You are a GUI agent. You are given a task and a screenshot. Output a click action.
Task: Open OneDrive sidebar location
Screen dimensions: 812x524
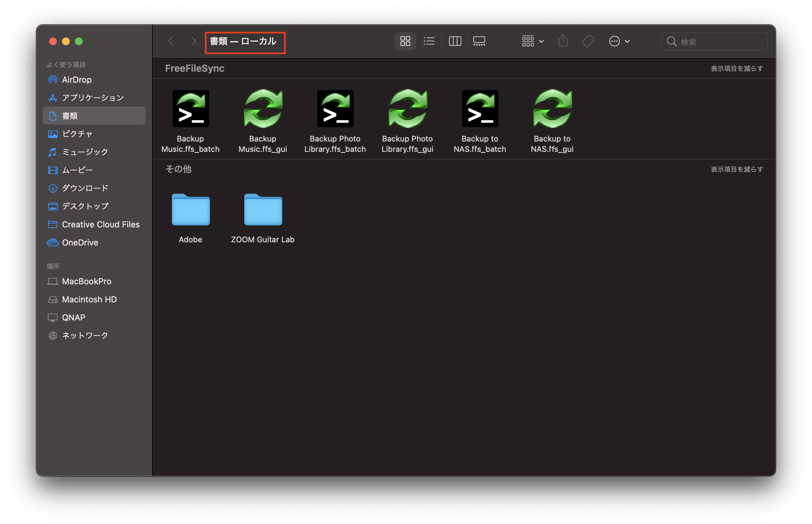point(80,242)
